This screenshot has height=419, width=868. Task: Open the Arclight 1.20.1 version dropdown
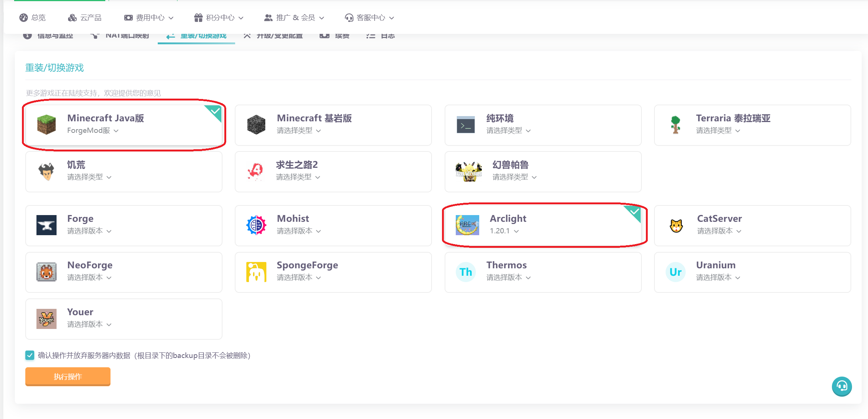504,231
